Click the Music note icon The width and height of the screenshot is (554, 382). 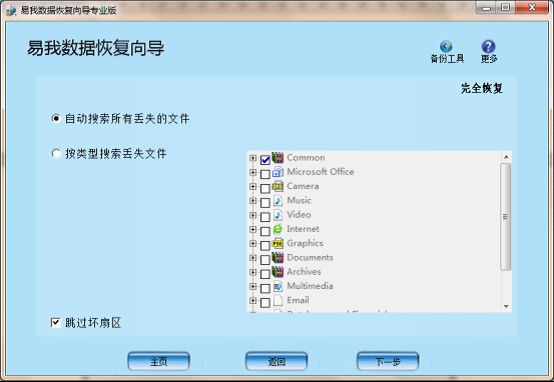click(278, 200)
